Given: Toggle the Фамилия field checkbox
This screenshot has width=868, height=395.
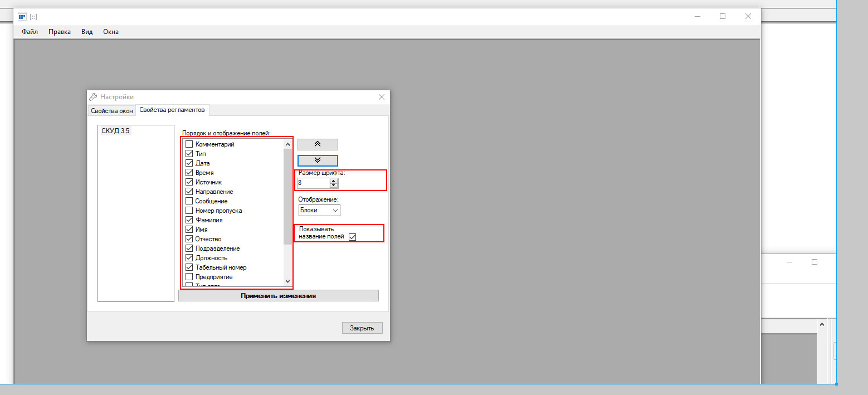Looking at the screenshot, I should point(189,220).
